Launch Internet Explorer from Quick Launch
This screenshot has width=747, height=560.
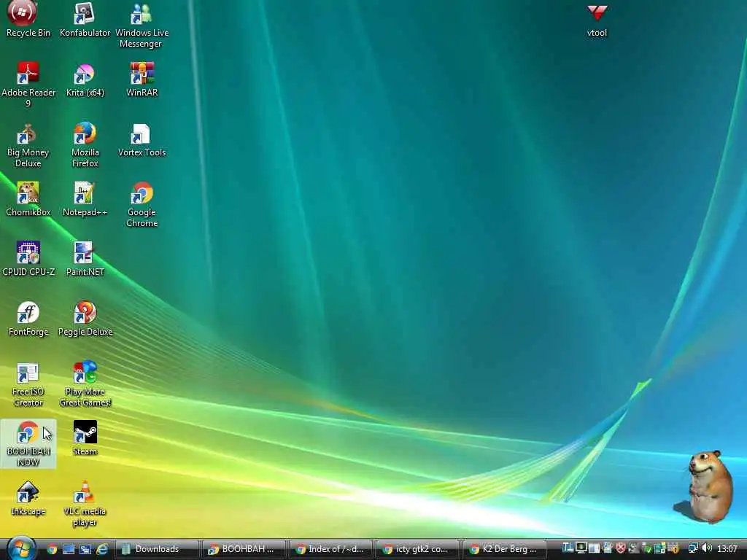pos(102,549)
